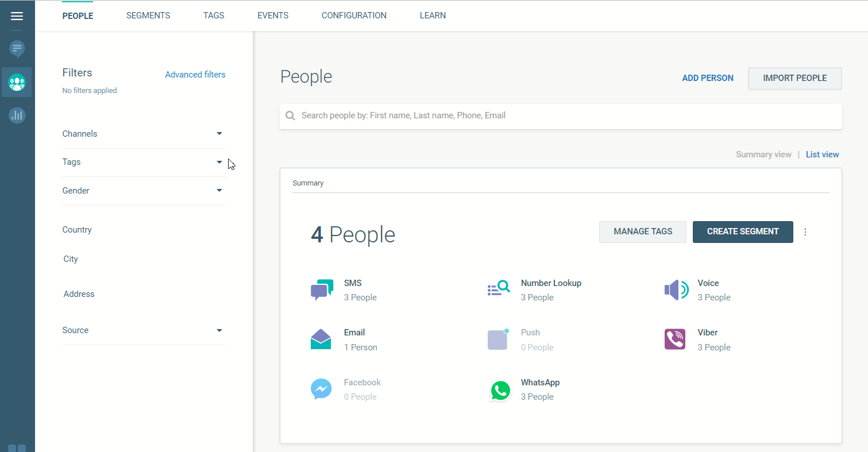
Task: Click the Number Lookup icon
Action: [498, 289]
